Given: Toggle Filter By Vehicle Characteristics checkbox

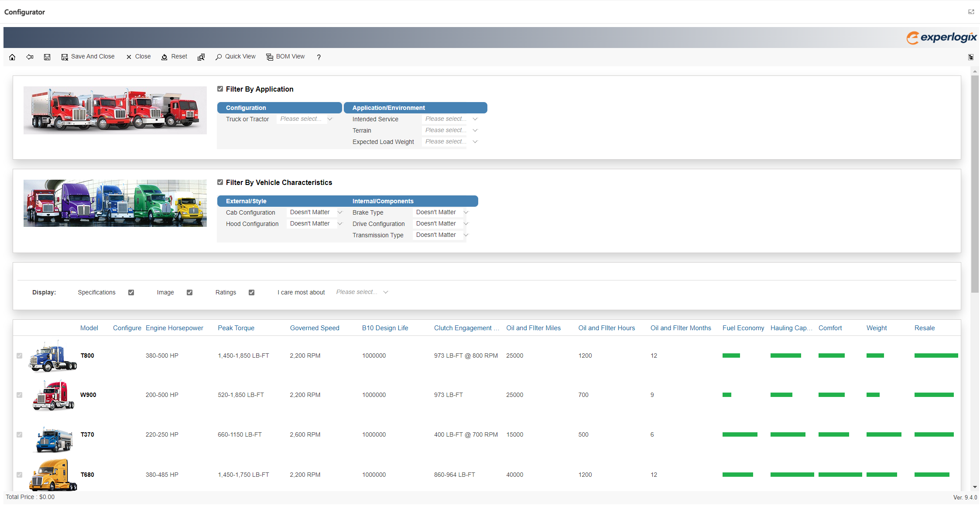Looking at the screenshot, I should (x=220, y=182).
